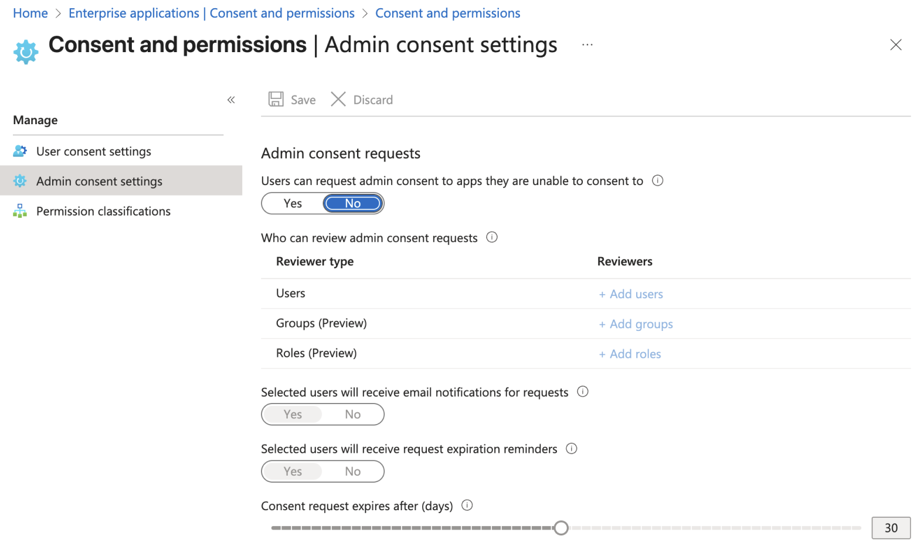Select No on the admin consent requests toggle
Image resolution: width=924 pixels, height=560 pixels.
click(353, 203)
